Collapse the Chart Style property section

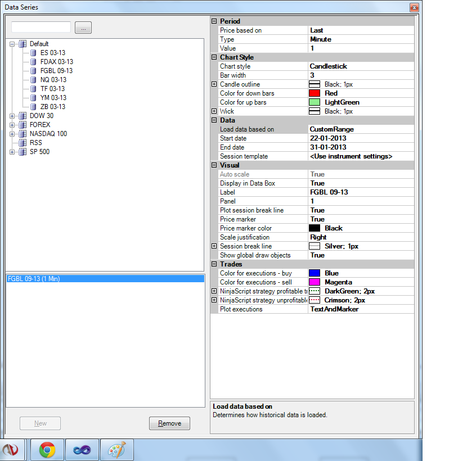point(214,57)
